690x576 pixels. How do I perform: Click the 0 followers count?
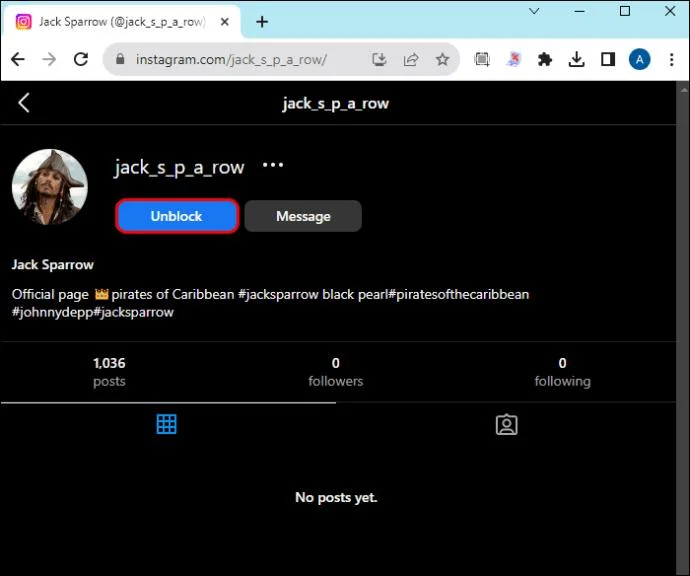point(336,372)
